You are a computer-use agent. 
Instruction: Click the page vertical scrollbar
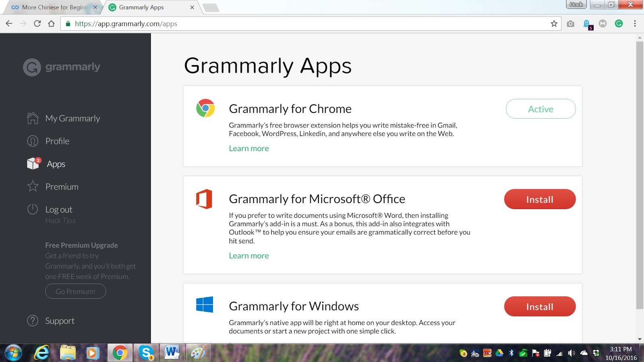(640, 175)
